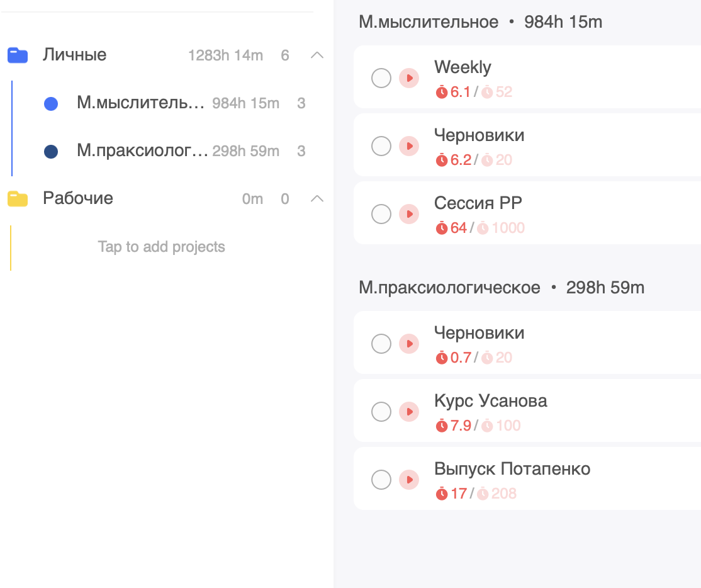This screenshot has height=588, width=701.
Task: Check off Курс Усанова task
Action: coord(381,412)
